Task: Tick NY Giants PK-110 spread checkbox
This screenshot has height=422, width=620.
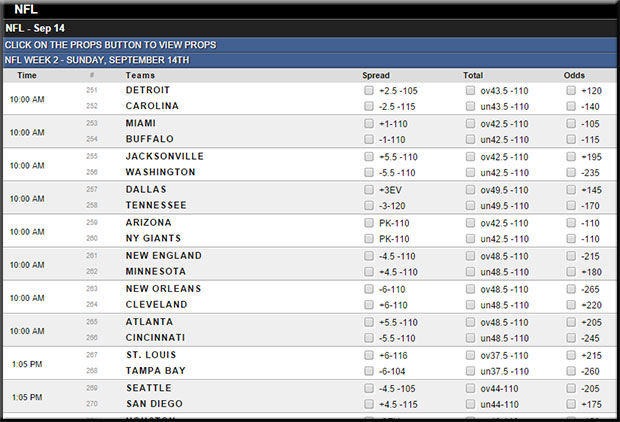Action: pyautogui.click(x=369, y=239)
